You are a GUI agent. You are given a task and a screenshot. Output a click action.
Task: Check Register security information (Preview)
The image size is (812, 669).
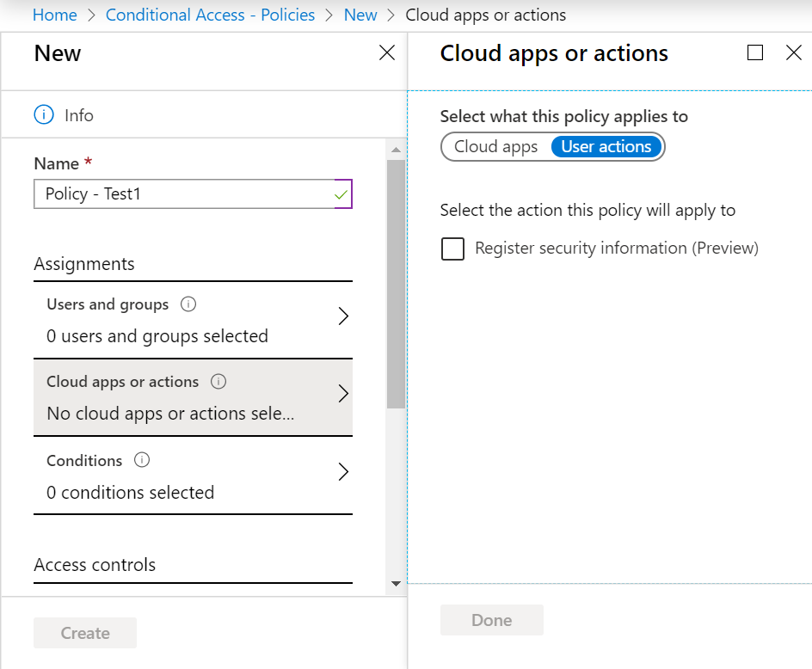[452, 249]
